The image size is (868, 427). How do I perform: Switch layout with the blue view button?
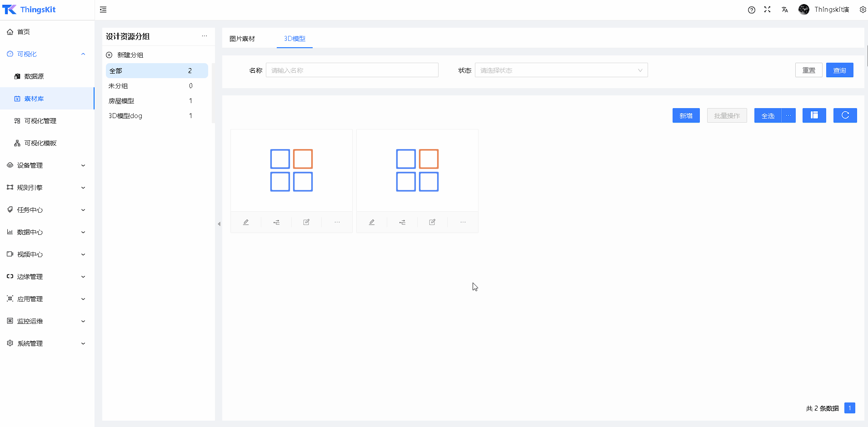coord(814,115)
